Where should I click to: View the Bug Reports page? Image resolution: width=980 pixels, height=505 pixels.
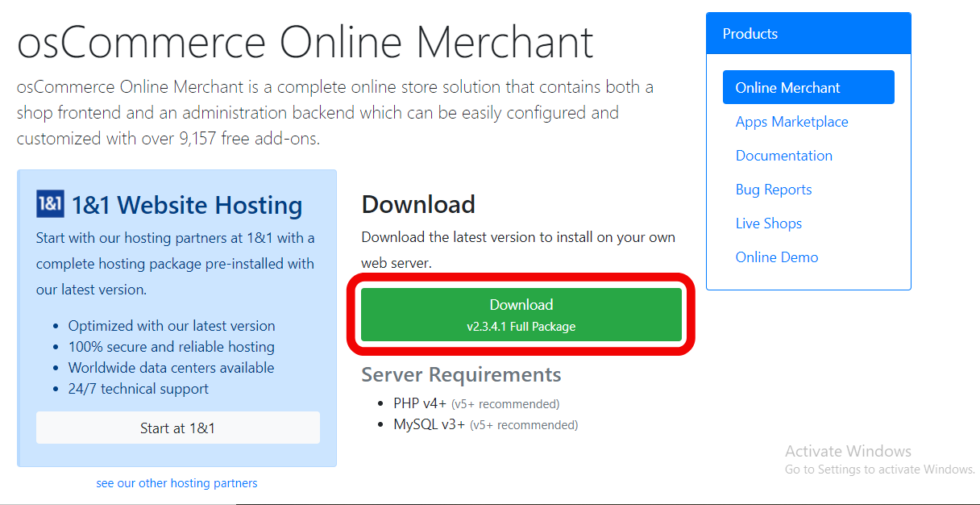click(774, 189)
